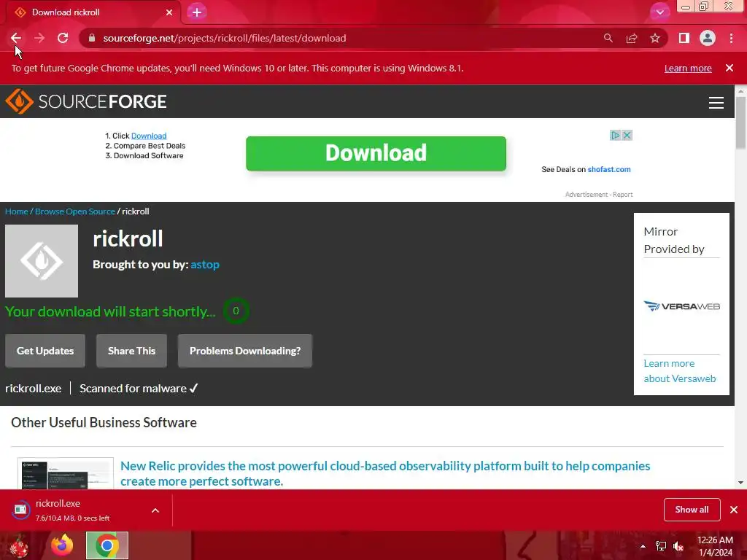747x560 pixels.
Task: Click Learn more in the update notice
Action: pyautogui.click(x=688, y=68)
